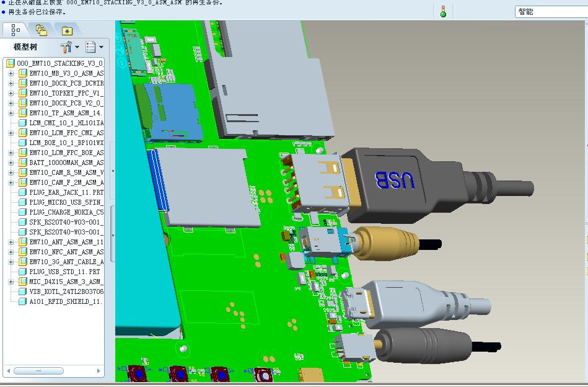Expand the EM710_3G_ANT_CABLE node
This screenshot has height=387, width=588.
[11, 262]
